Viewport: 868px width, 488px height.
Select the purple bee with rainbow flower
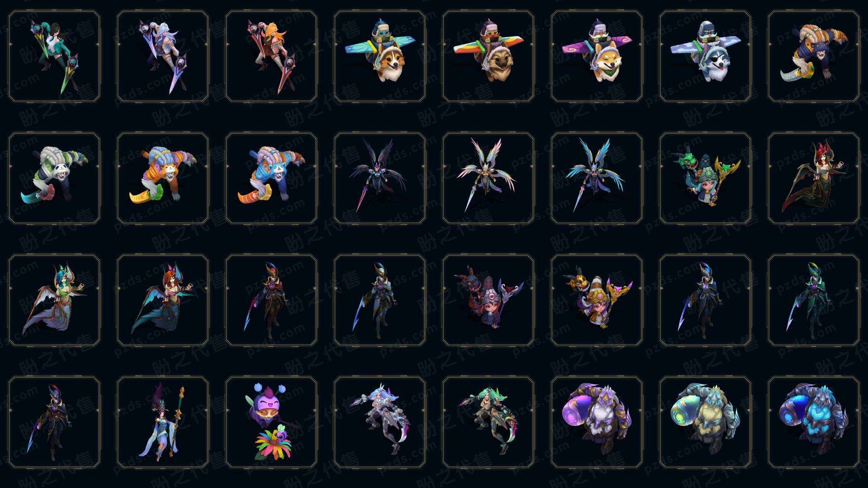tap(271, 422)
